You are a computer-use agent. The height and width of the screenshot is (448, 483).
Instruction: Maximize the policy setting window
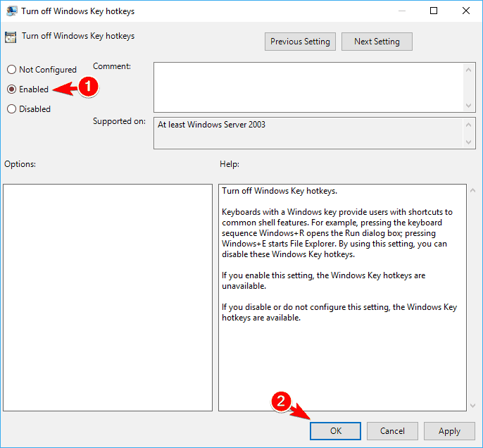(434, 11)
